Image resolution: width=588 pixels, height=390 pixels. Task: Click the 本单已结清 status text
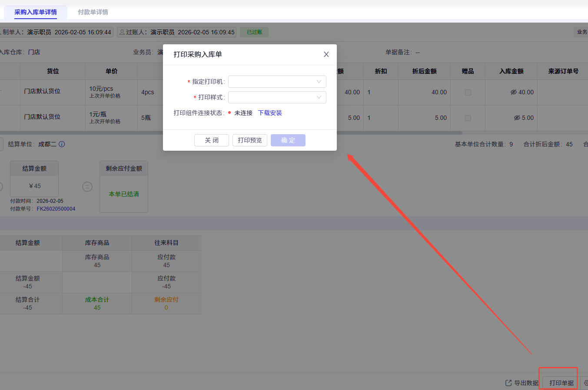[x=124, y=194]
